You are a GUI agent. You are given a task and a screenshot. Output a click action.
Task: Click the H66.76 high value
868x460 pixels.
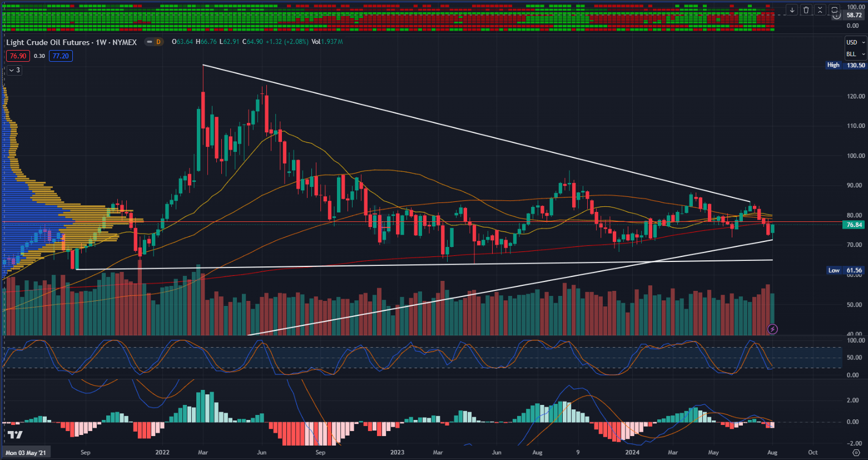tap(206, 42)
